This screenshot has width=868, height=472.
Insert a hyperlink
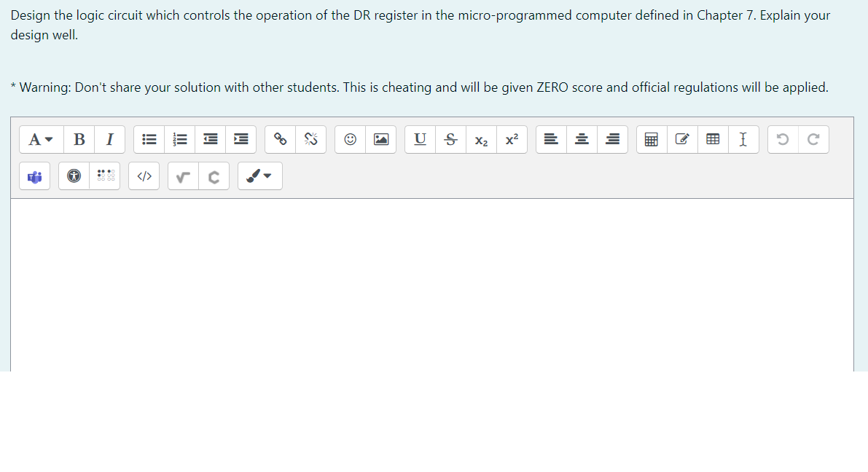[280, 139]
